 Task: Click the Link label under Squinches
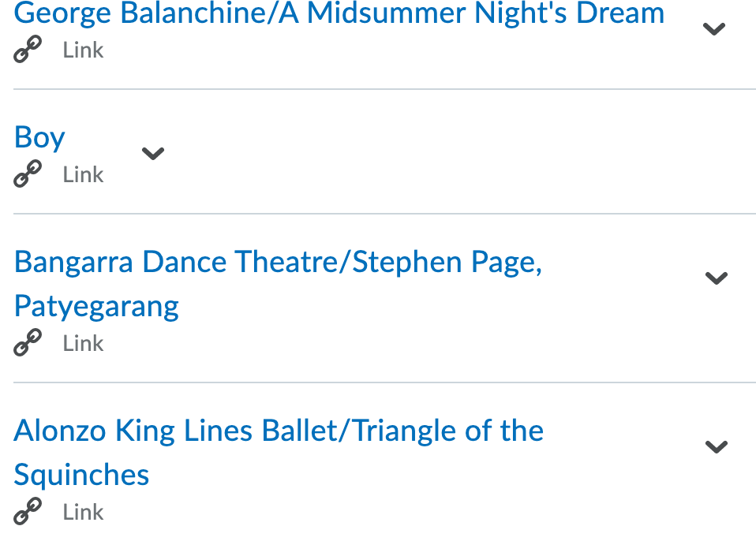click(83, 512)
